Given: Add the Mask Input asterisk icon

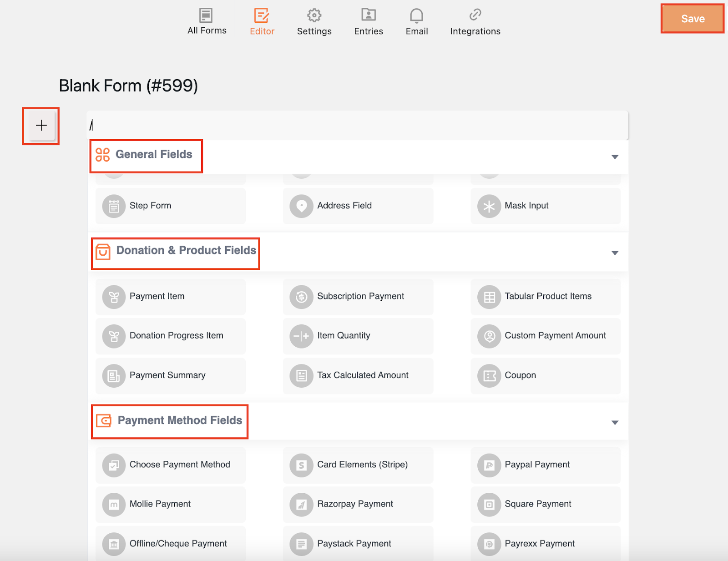Looking at the screenshot, I should [x=489, y=207].
